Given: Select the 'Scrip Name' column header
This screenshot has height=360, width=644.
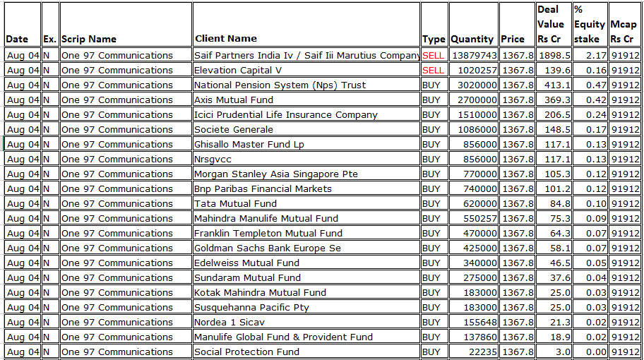Looking at the screenshot, I should [x=126, y=24].
